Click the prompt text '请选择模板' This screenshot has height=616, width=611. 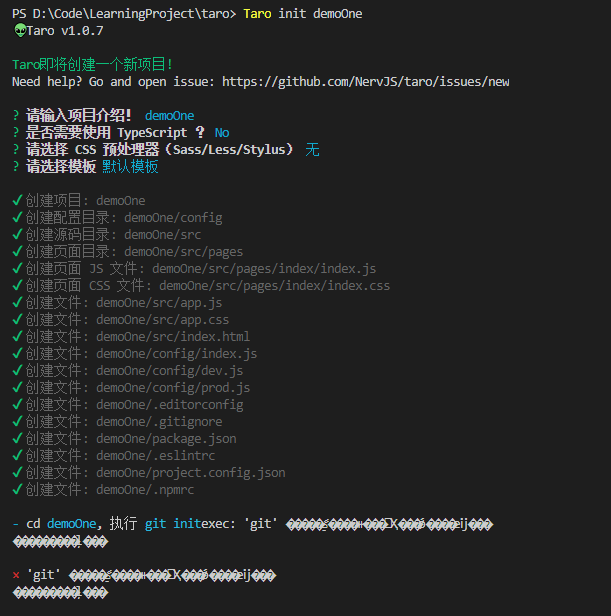click(61, 167)
